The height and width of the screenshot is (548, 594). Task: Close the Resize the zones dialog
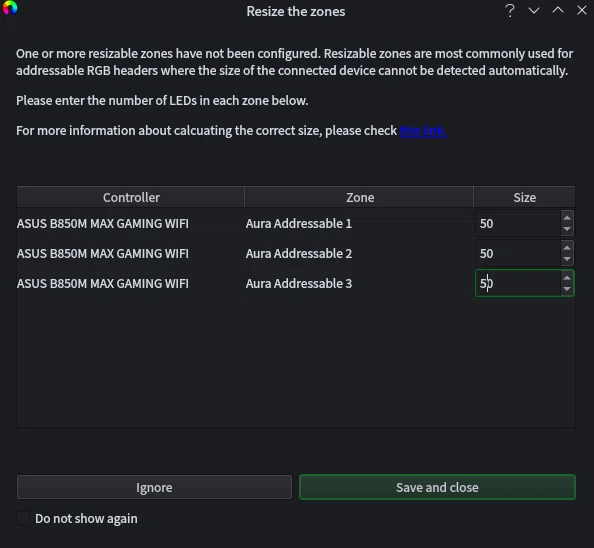click(x=581, y=10)
